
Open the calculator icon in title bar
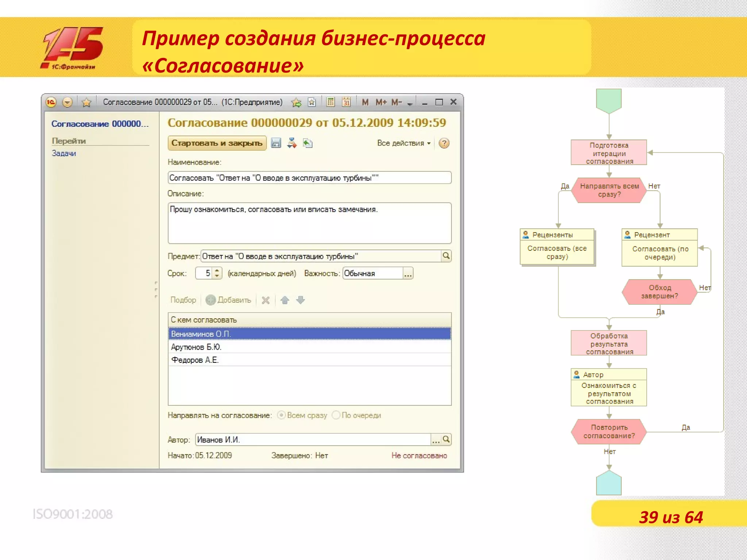pos(330,102)
